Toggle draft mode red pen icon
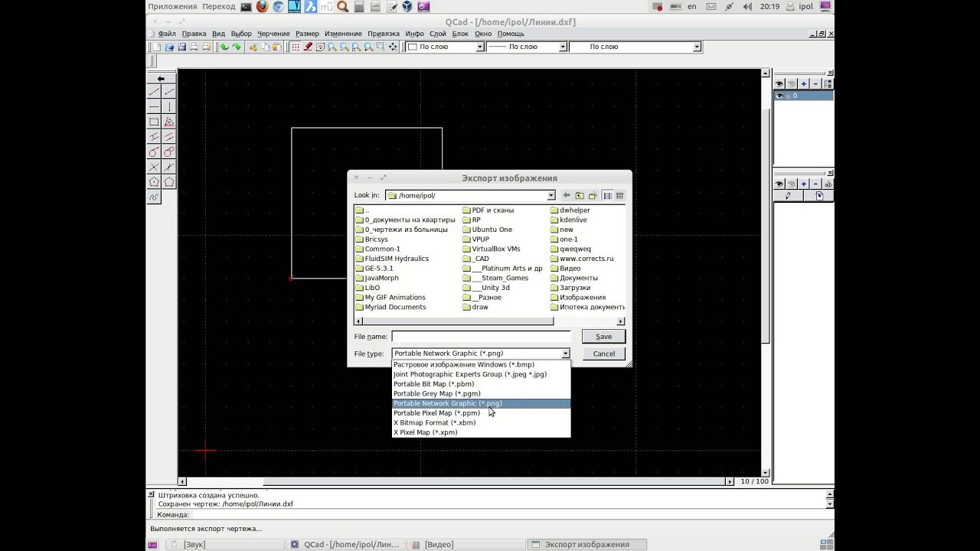 [308, 47]
